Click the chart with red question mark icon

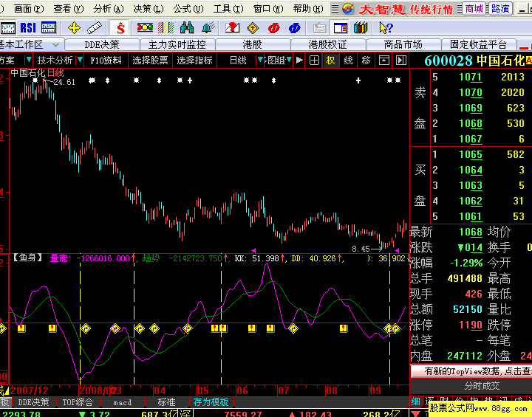pos(233,28)
